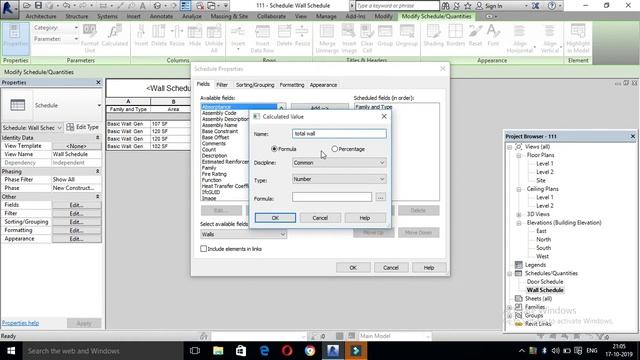Viewport: 640px width, 360px height.
Task: Close the Calculated Value dialog
Action: 384,116
